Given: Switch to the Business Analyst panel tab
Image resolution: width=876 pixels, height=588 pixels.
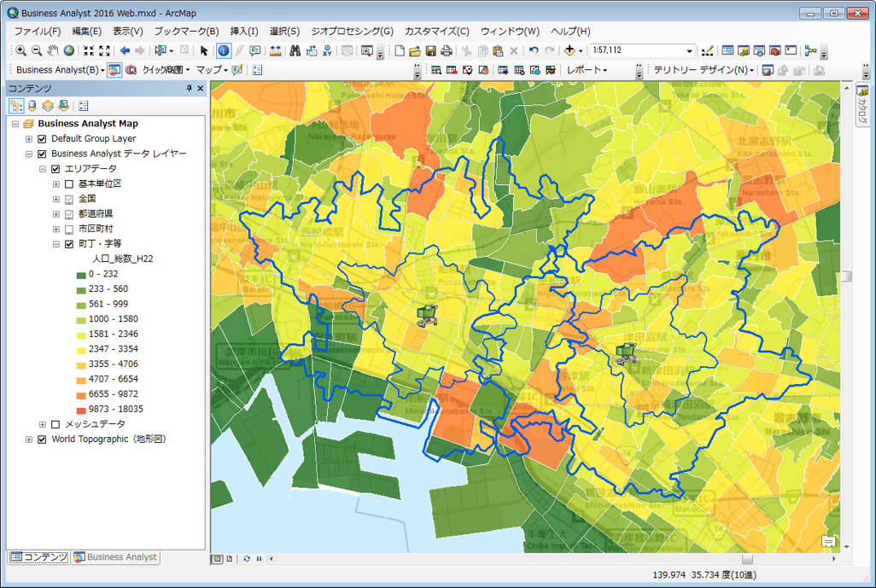Looking at the screenshot, I should pyautogui.click(x=115, y=557).
